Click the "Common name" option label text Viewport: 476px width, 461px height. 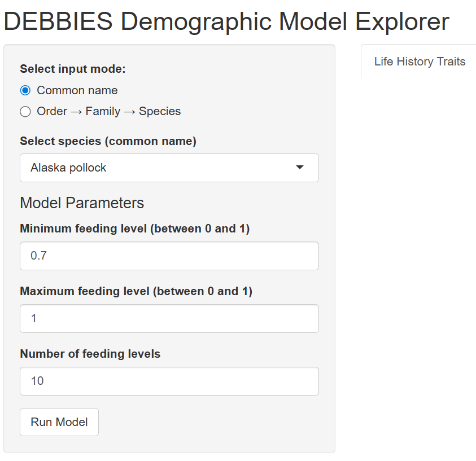[x=77, y=90]
